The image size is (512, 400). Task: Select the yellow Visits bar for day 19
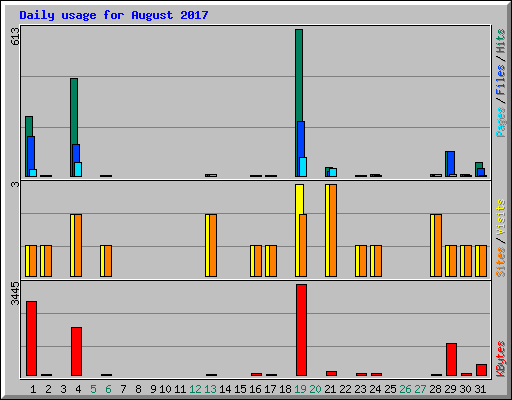click(x=299, y=199)
